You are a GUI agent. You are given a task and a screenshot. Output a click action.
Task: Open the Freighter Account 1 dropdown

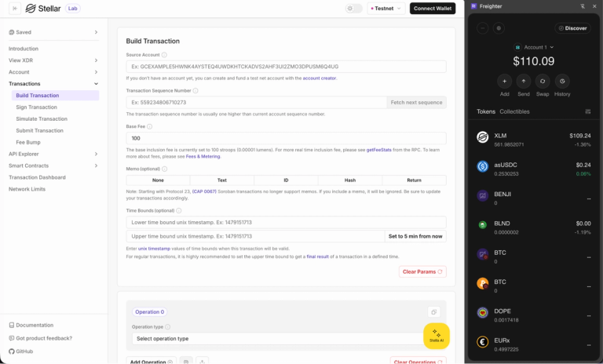tap(534, 47)
